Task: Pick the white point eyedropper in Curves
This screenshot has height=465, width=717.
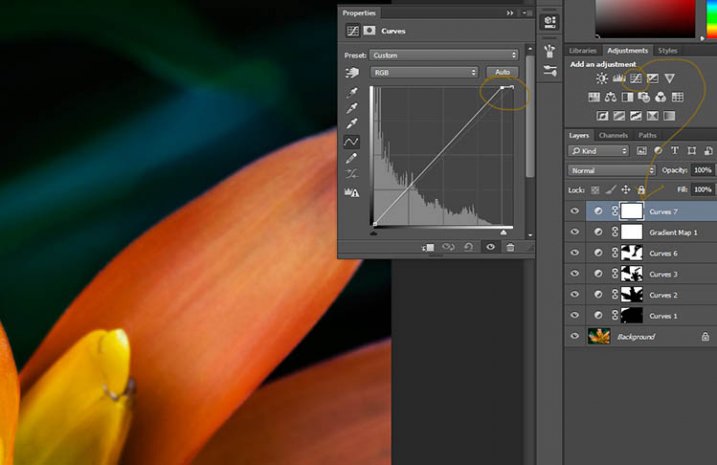Action: [352, 125]
